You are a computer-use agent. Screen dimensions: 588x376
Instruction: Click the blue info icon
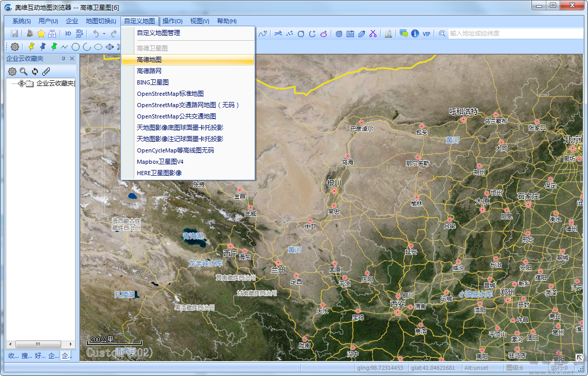pyautogui.click(x=415, y=33)
